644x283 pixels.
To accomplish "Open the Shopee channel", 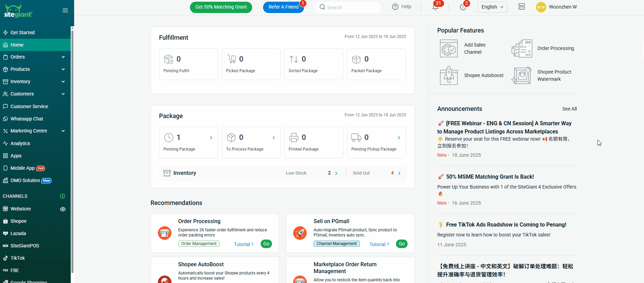I will click(x=35, y=221).
